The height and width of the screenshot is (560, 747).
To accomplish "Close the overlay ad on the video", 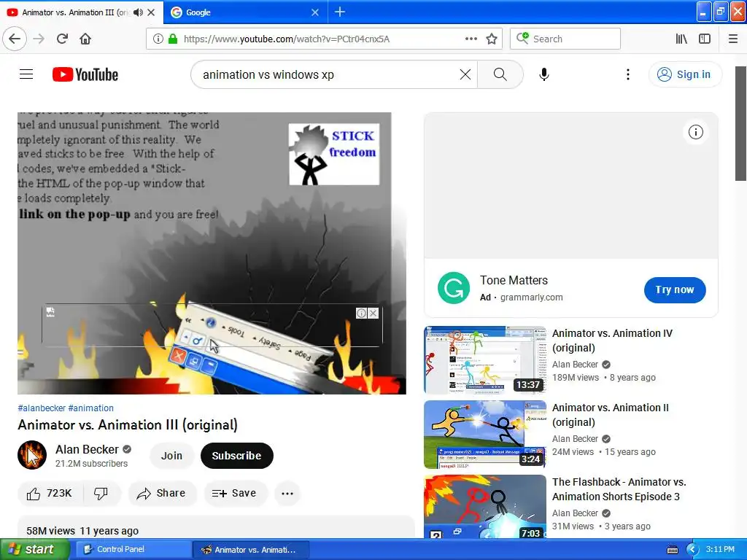I will pyautogui.click(x=373, y=313).
